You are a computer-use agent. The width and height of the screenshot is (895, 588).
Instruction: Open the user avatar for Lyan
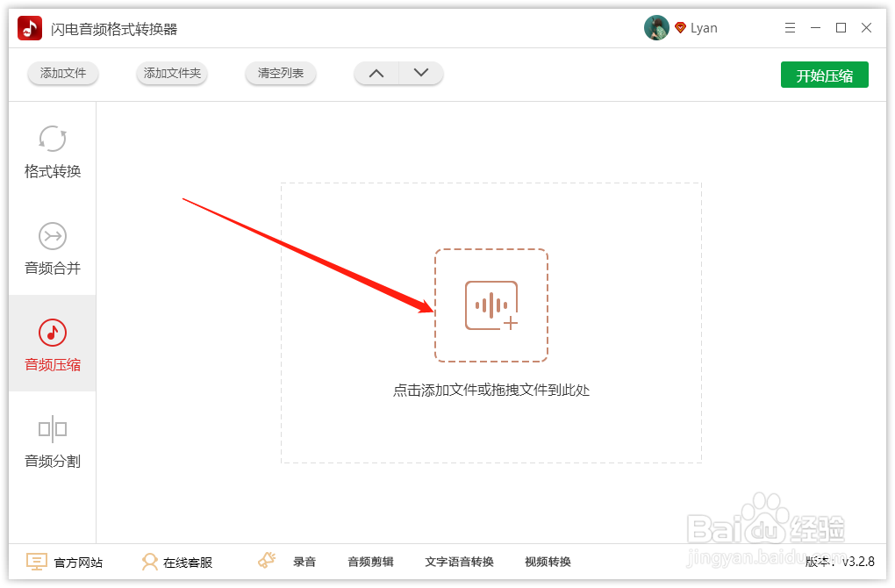[656, 27]
